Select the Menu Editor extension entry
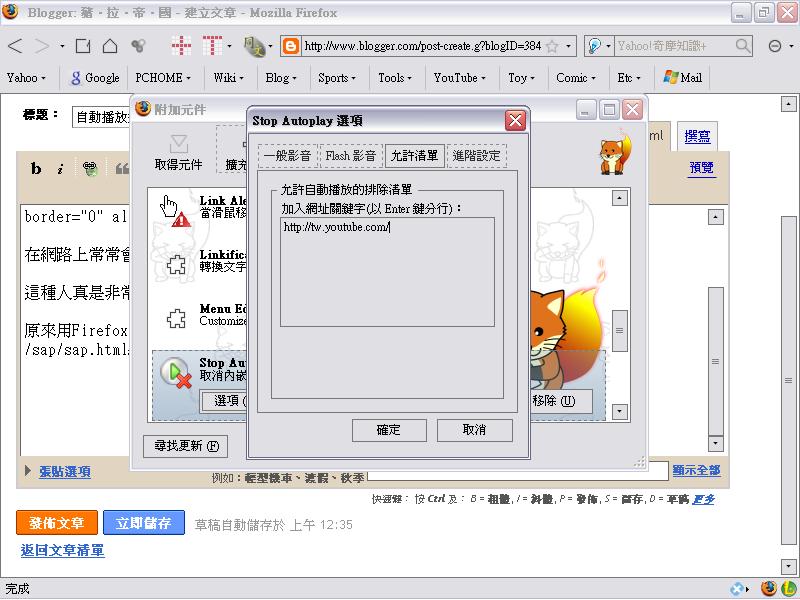800x600 pixels. (199, 316)
